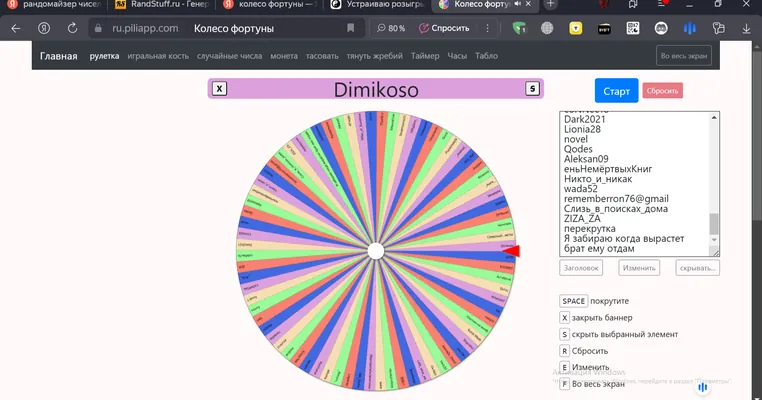The image size is (762, 400).
Task: Click the F key hint Во весь экран
Action: tap(564, 383)
